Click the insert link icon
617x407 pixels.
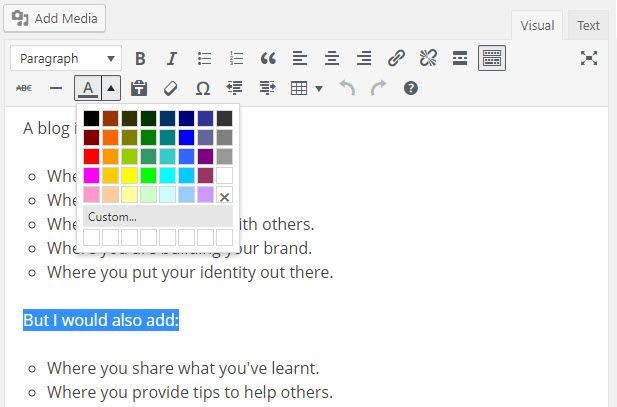coord(396,59)
